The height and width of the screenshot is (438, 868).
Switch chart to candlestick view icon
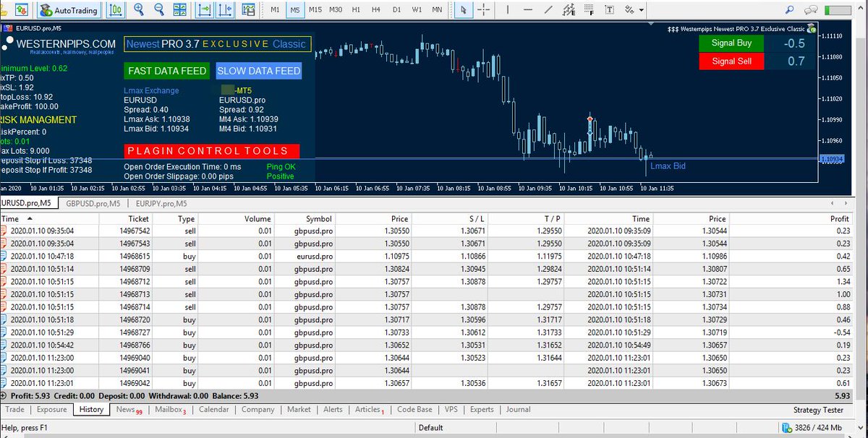coord(116,10)
